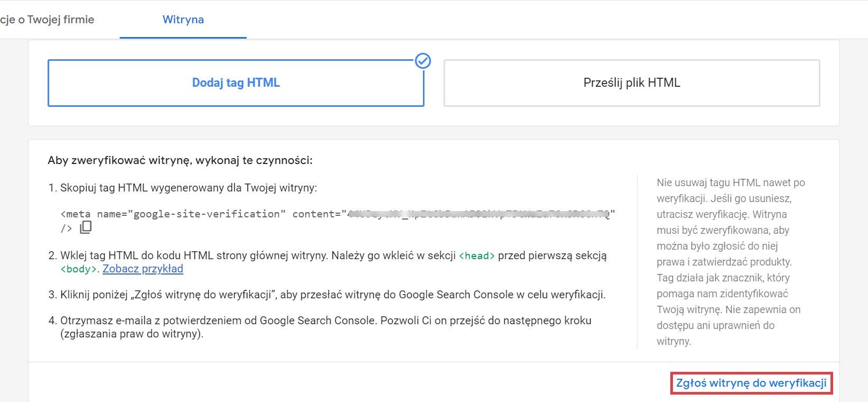Click the meta name="google-site-verification" code text
The image size is (868, 402).
[x=173, y=214]
